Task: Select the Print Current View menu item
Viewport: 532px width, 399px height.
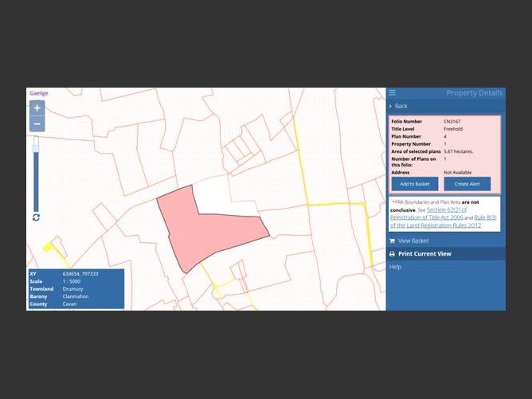Action: (x=424, y=254)
